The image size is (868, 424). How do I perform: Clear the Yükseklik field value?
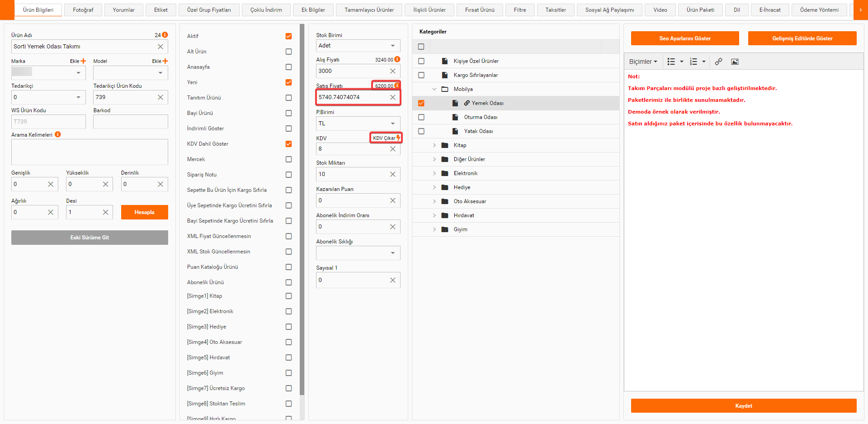pos(105,184)
